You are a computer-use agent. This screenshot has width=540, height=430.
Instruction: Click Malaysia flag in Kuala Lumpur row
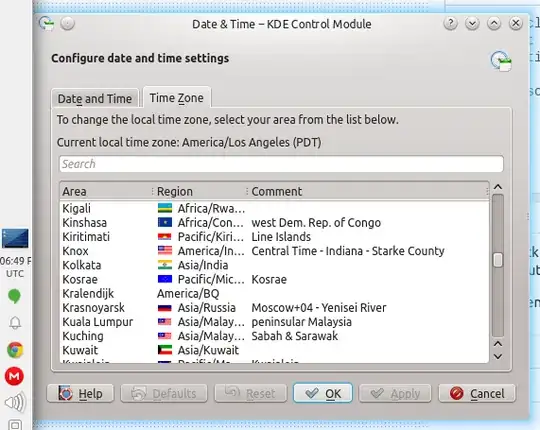coord(165,322)
